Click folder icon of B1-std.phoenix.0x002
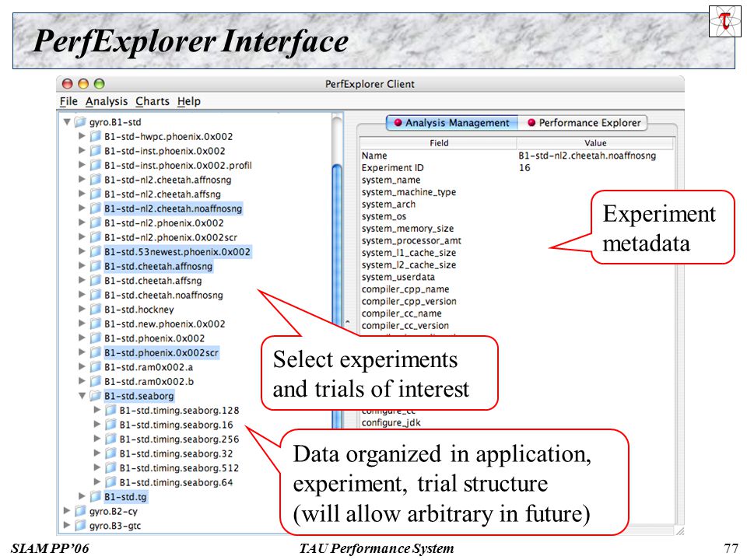The image size is (747, 560). pos(96,338)
